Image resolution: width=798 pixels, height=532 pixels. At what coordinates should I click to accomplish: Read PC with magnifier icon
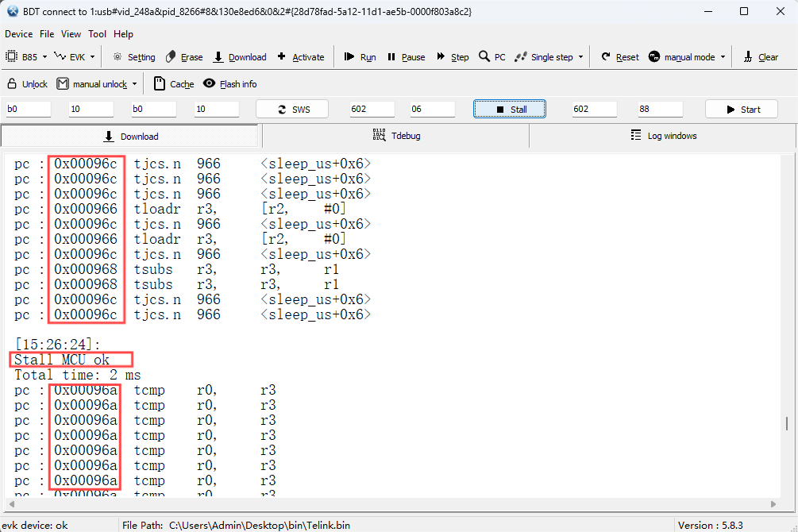[484, 56]
